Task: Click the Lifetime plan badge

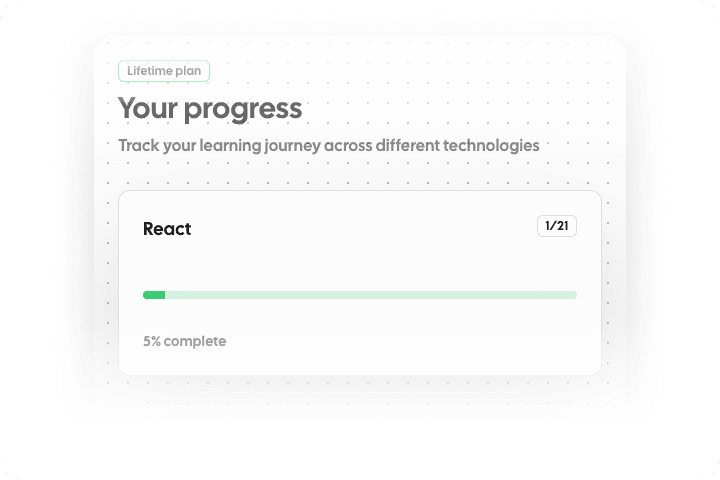Action: pyautogui.click(x=164, y=71)
